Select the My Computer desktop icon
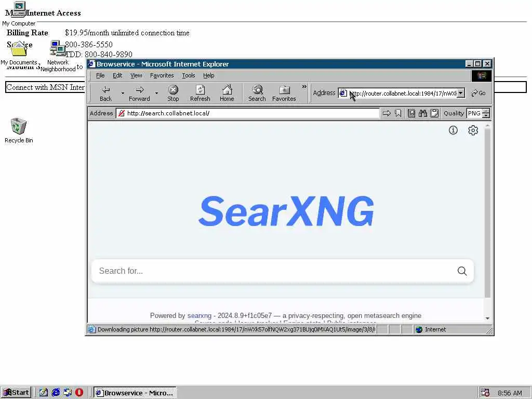532x399 pixels. 19,14
